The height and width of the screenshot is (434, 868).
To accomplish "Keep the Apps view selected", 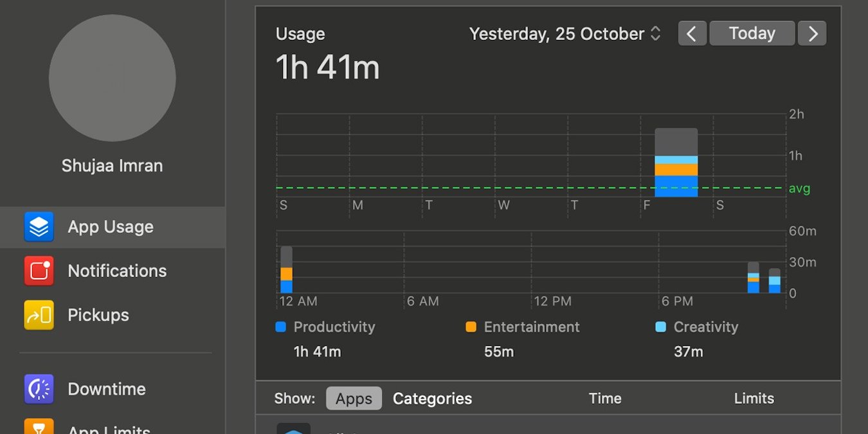I will [354, 398].
